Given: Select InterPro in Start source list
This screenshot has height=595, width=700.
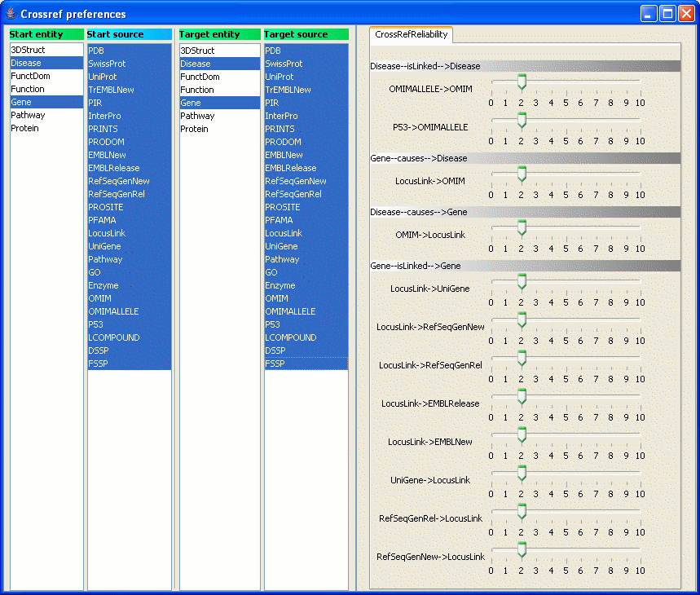Looking at the screenshot, I should pyautogui.click(x=130, y=116).
